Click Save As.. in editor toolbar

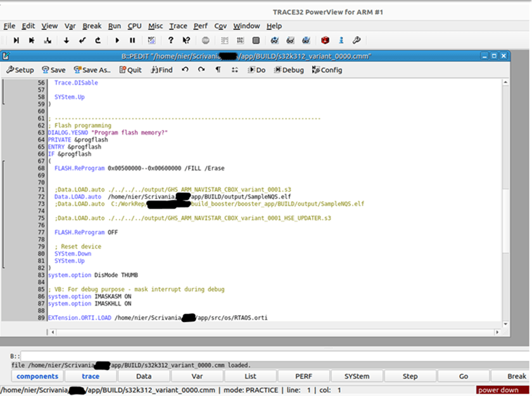coord(92,70)
